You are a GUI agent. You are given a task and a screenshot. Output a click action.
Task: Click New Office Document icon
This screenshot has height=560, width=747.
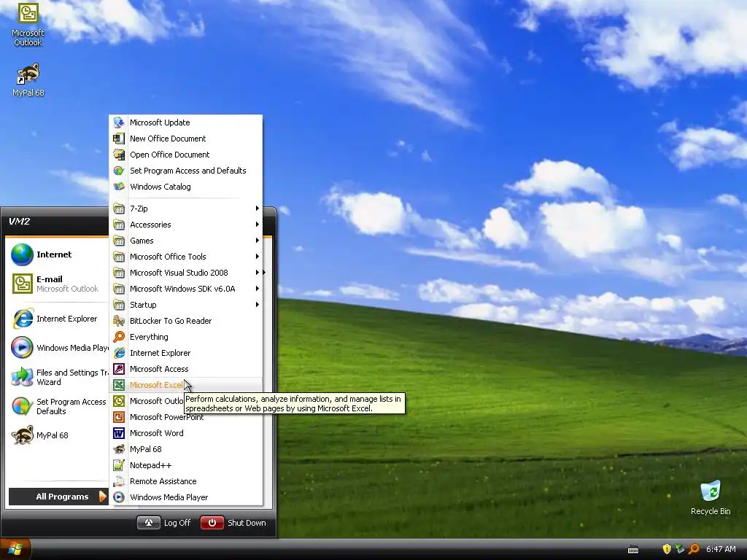coord(119,139)
